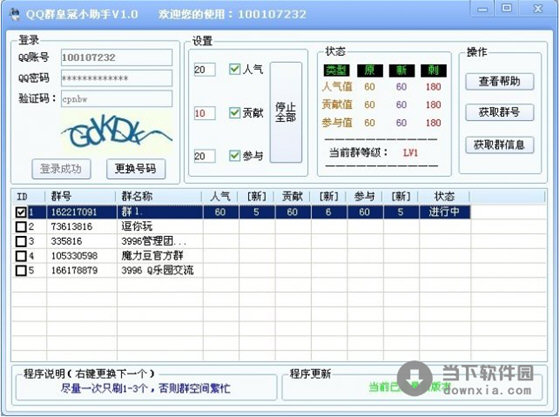Click the LV1 group level value
The height and width of the screenshot is (417, 560).
[410, 153]
